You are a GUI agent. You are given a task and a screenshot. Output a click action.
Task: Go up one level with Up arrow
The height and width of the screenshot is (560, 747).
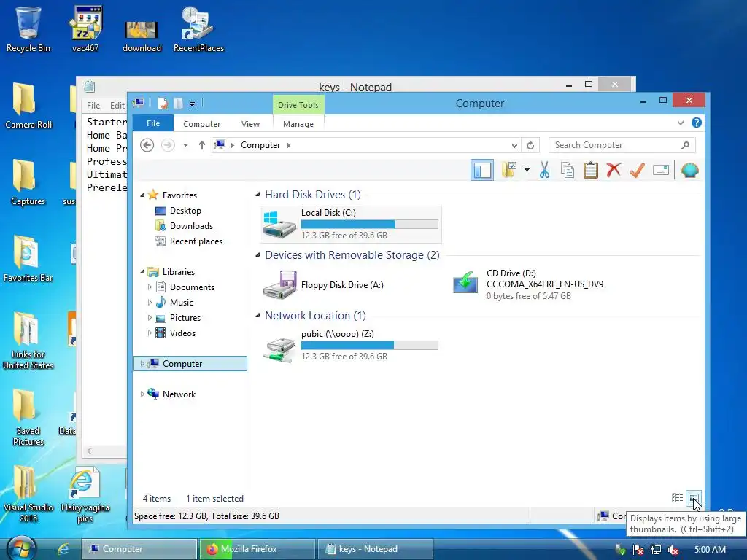pos(202,145)
